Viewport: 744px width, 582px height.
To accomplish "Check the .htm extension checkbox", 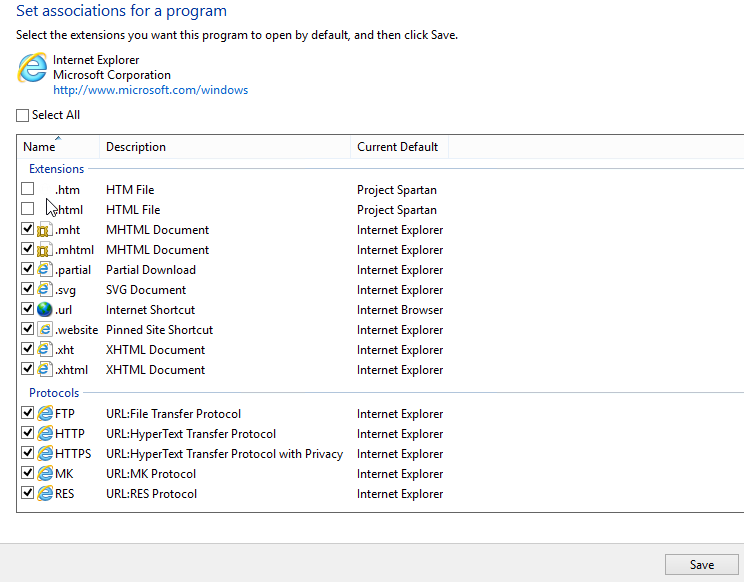I will click(x=28, y=189).
